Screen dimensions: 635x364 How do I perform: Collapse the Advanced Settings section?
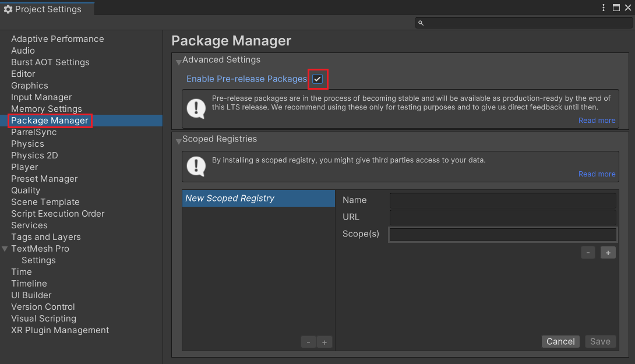[x=179, y=62]
